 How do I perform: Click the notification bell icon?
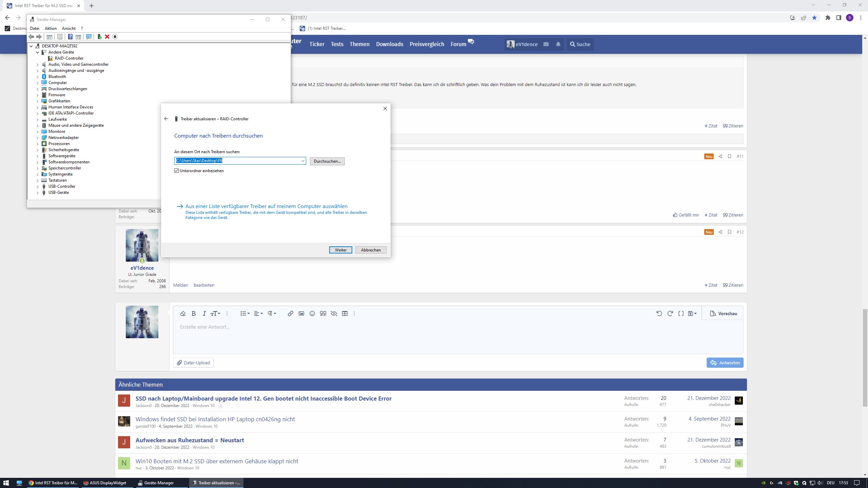click(558, 44)
